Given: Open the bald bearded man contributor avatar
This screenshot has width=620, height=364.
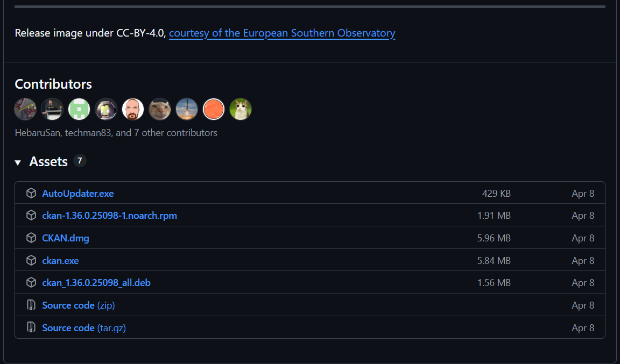Looking at the screenshot, I should point(133,109).
